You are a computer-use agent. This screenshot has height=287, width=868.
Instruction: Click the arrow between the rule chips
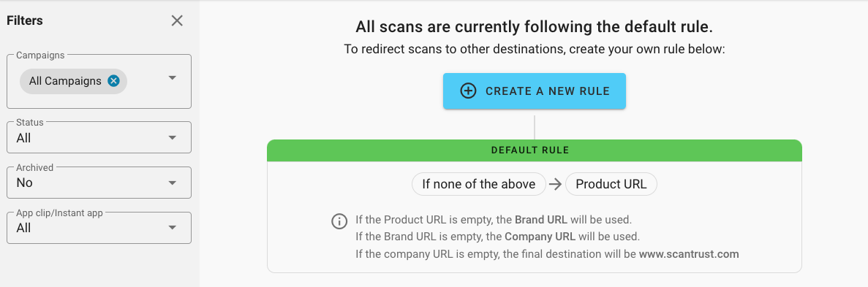tap(555, 184)
